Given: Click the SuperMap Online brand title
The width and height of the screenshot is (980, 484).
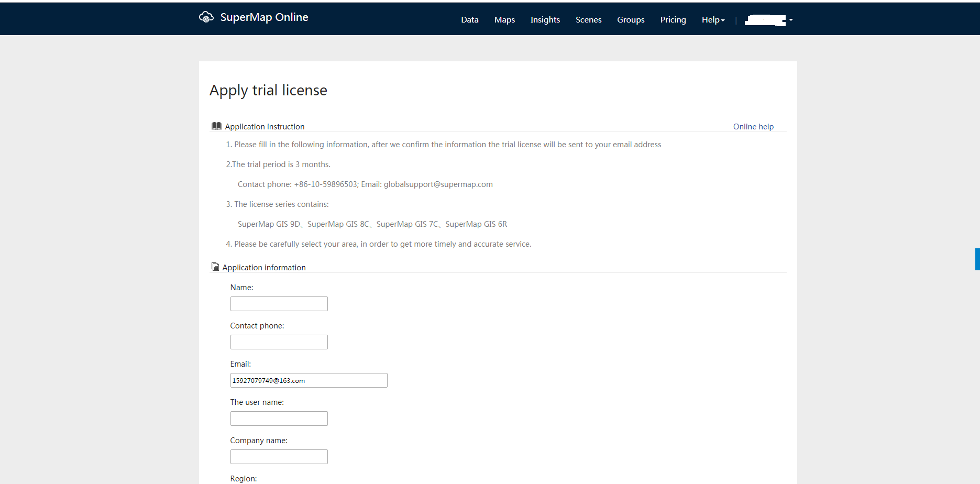Looking at the screenshot, I should pos(264,17).
